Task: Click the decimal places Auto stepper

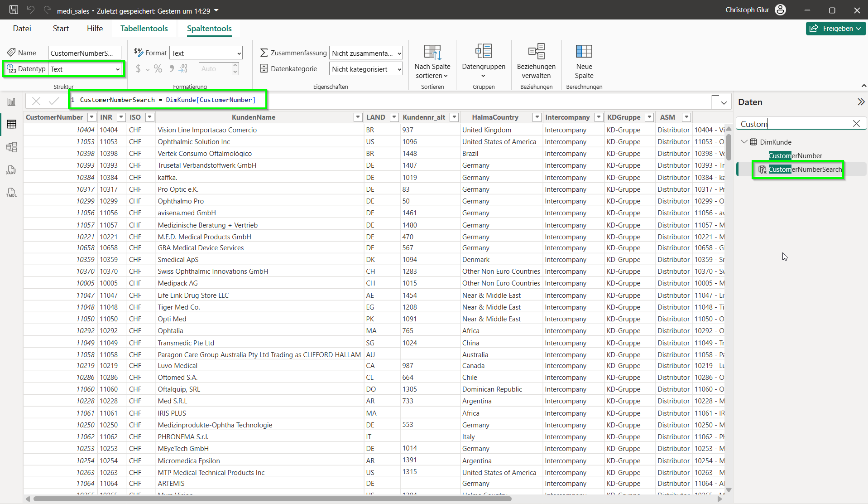Action: pyautogui.click(x=235, y=69)
